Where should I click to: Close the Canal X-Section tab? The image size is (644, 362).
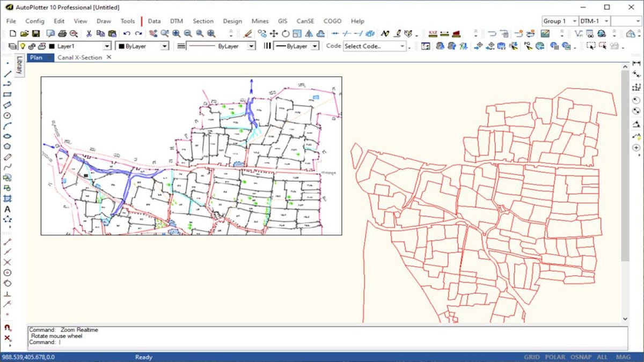click(109, 57)
